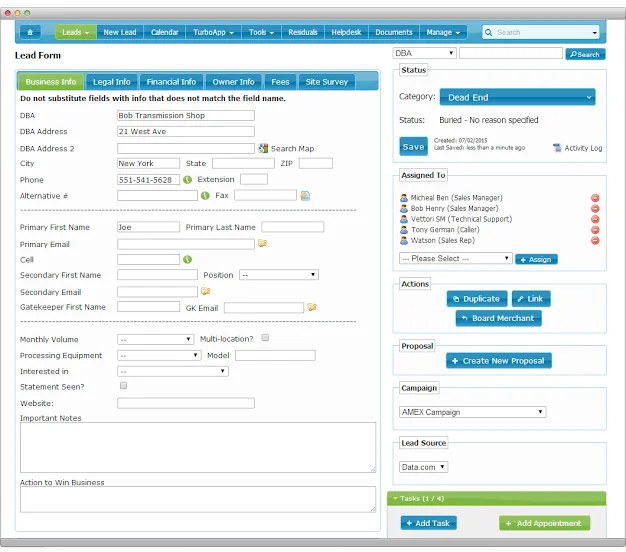Click the Link button

point(531,299)
